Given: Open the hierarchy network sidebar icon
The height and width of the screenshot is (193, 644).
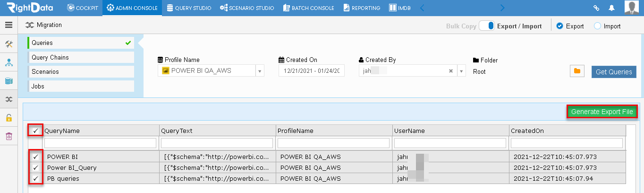Looking at the screenshot, I should tap(8, 62).
